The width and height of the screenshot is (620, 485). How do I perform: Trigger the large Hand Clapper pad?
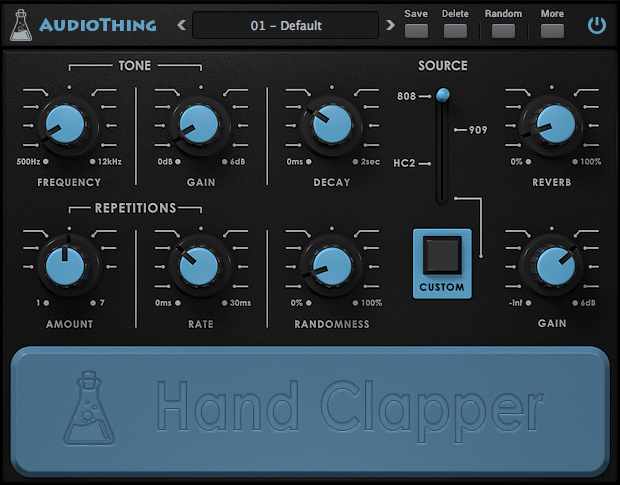[x=310, y=411]
